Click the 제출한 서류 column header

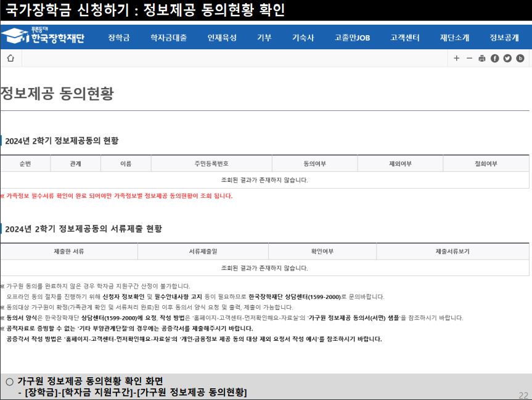coord(69,251)
